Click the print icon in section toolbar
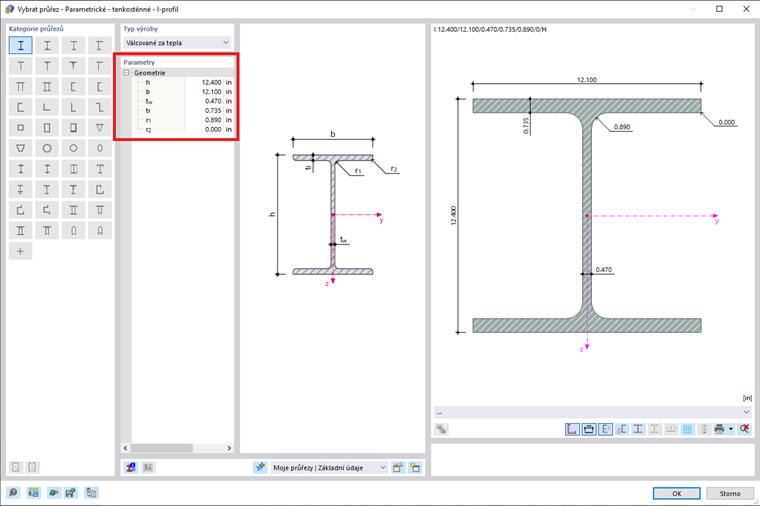 tap(719, 429)
